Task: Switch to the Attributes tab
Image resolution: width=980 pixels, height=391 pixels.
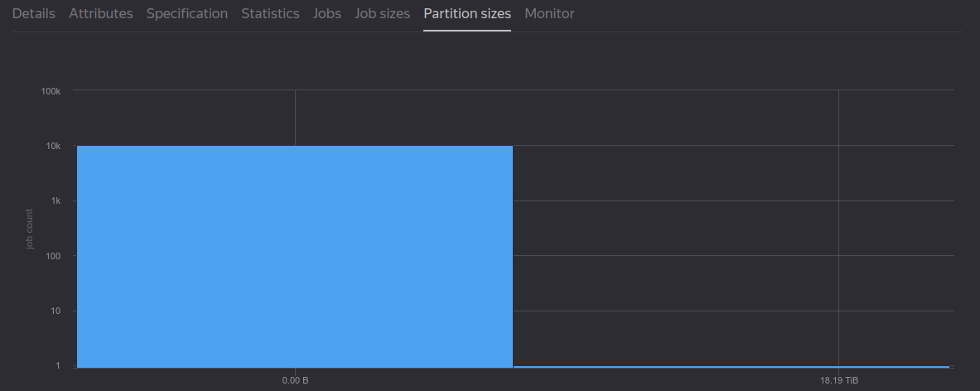Action: (101, 14)
